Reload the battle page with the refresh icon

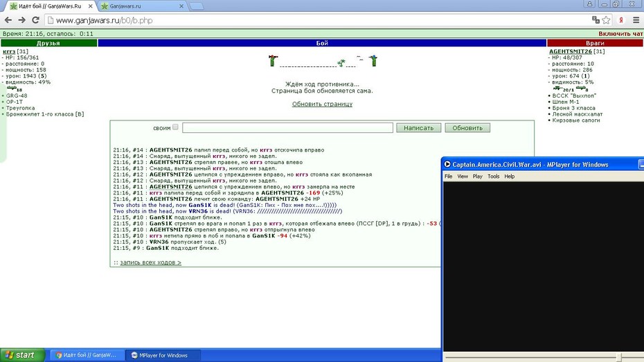pos(36,20)
